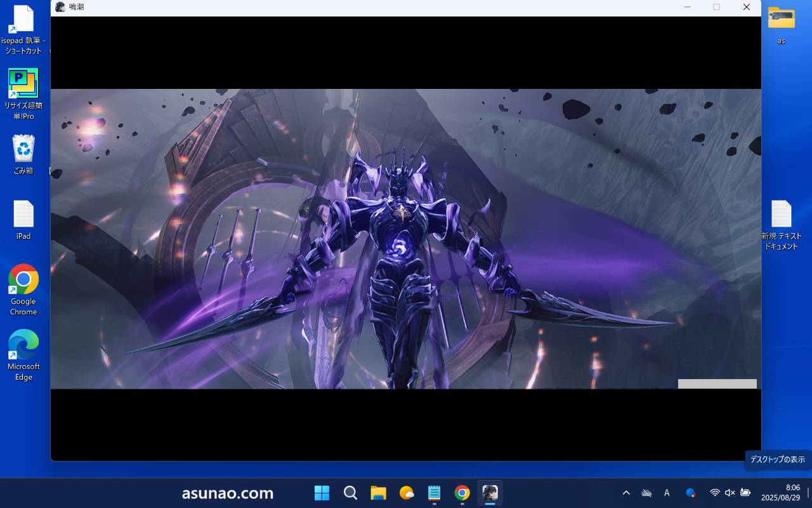
Task: Open Google Chrome from the taskbar
Action: click(x=462, y=493)
